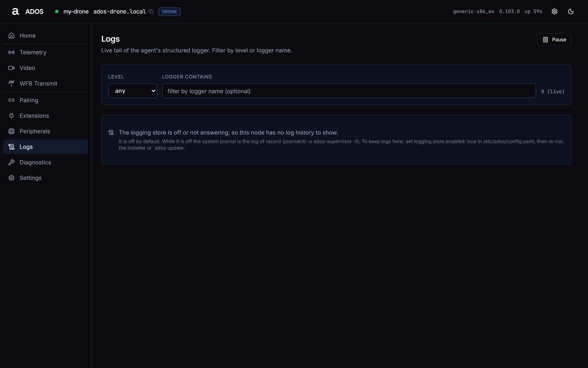Click the up 59s uptime text
588x368 pixels.
tap(533, 11)
